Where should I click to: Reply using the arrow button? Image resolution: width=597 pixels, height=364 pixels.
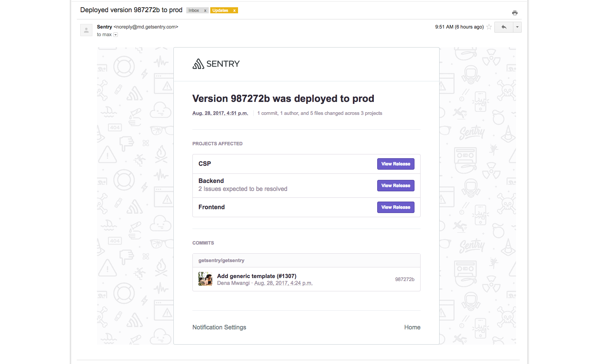pyautogui.click(x=504, y=27)
